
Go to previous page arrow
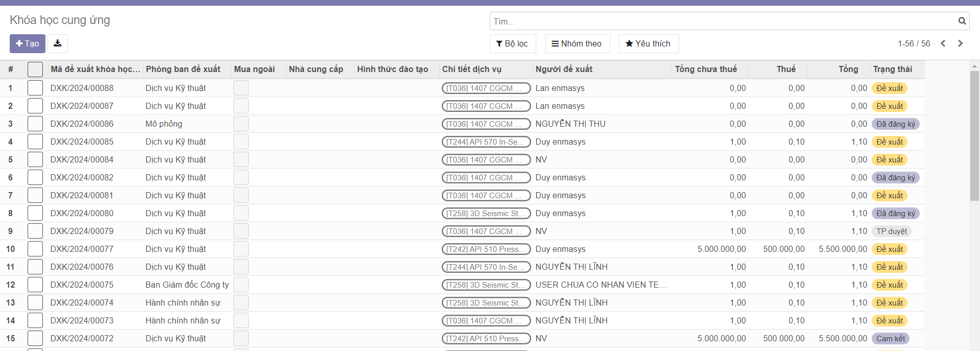click(x=943, y=43)
